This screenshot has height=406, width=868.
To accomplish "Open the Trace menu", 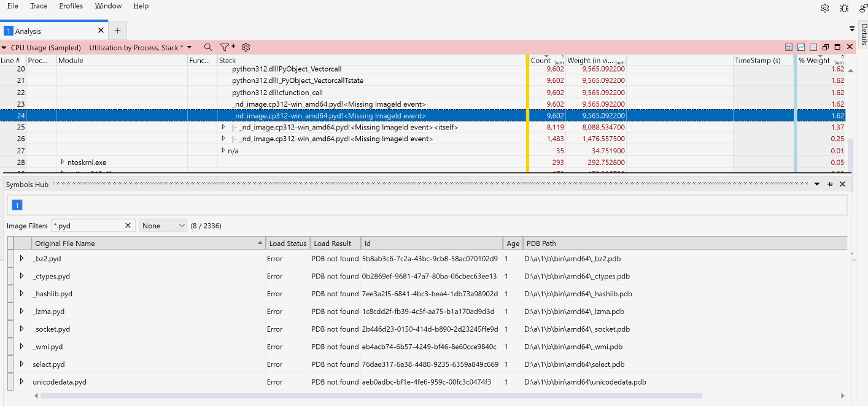I will (38, 6).
